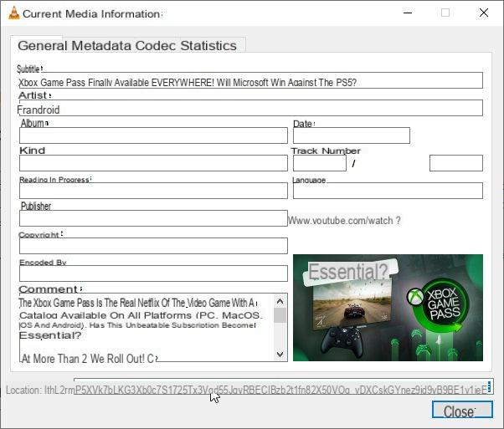Viewport: 504px width, 429px height.
Task: Click the Copyright input field
Action: (153, 246)
